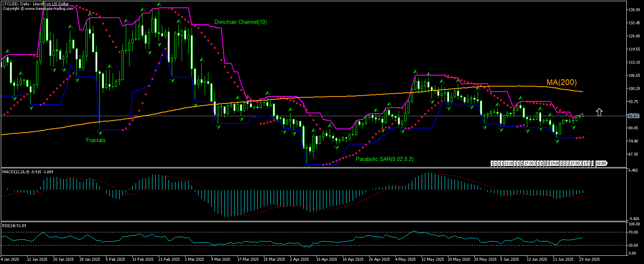The height and width of the screenshot is (264, 644).
Task: Click the 02:00 event marker box near the chart bottom
Action: [600, 163]
